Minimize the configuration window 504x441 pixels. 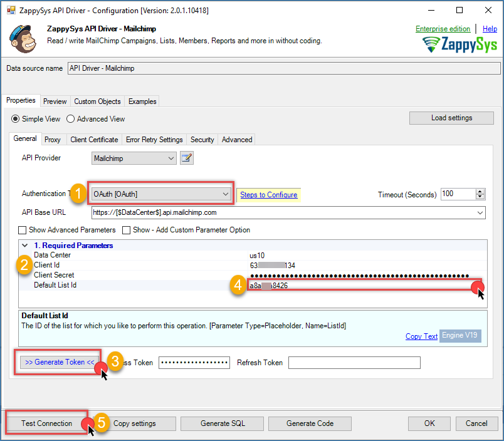(x=431, y=10)
